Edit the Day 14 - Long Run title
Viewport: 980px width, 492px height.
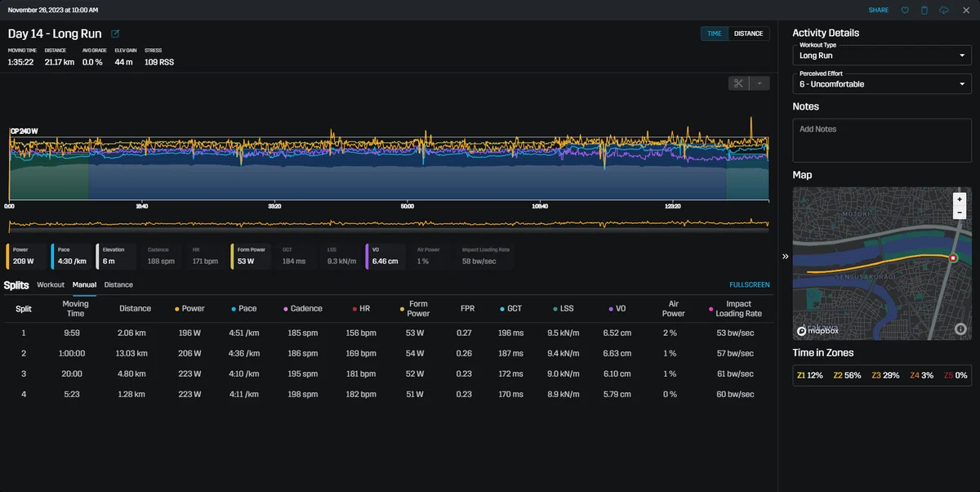(115, 34)
